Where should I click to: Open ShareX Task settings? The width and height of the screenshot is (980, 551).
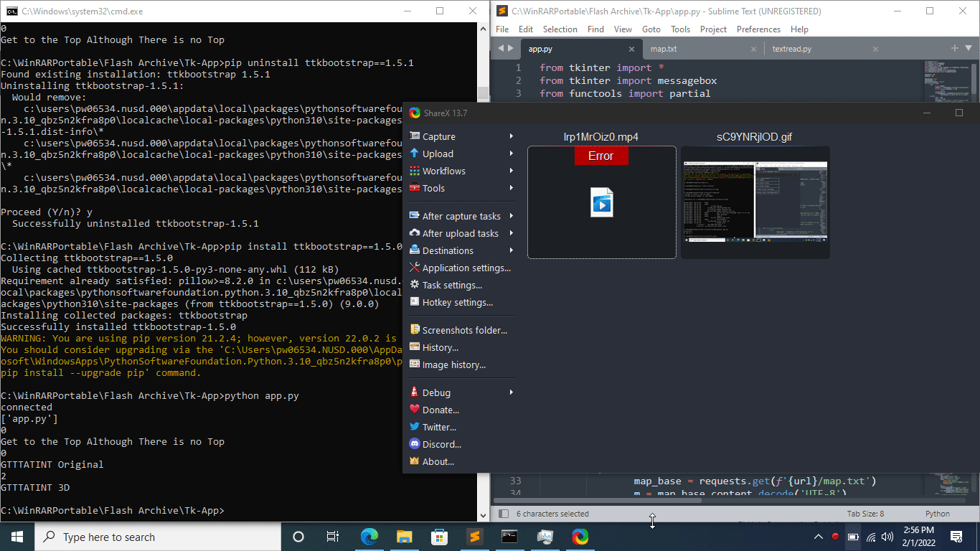tap(448, 285)
